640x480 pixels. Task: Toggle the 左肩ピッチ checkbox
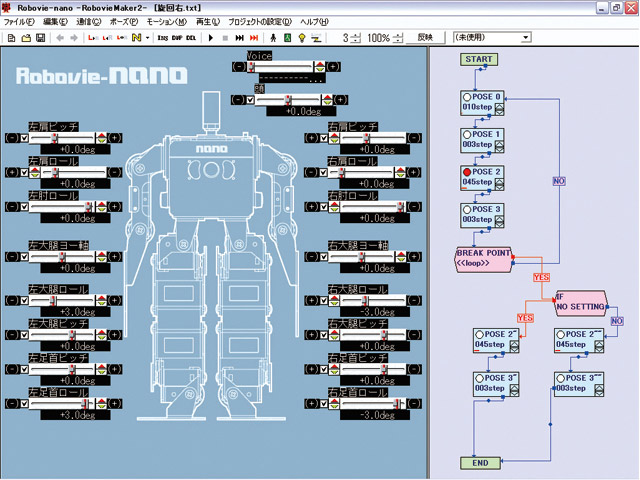click(x=23, y=137)
